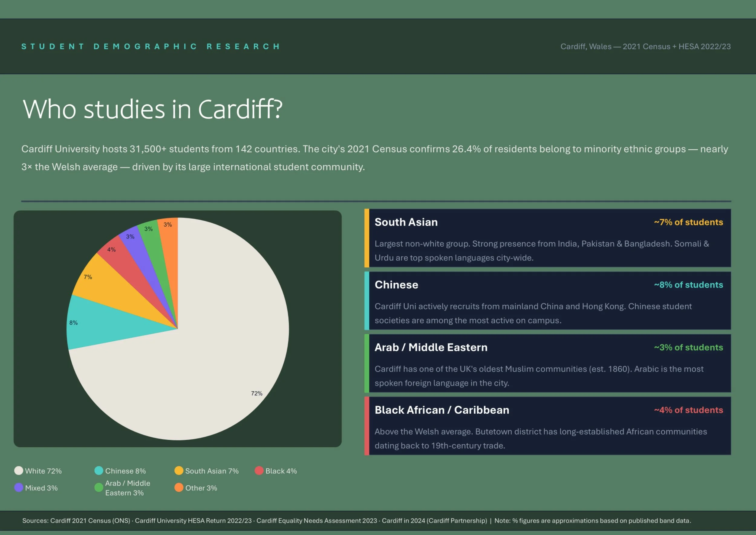
Task: Click the Other 3% legend swatch
Action: click(x=179, y=487)
